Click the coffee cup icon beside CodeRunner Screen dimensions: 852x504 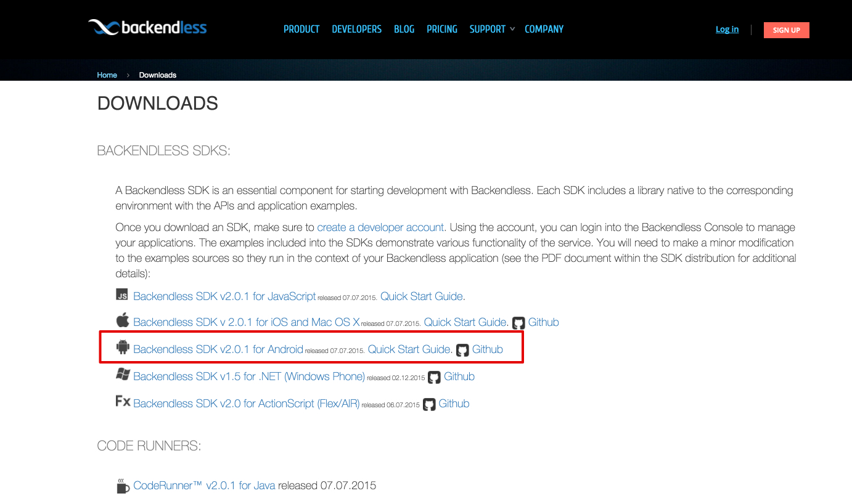coord(123,486)
